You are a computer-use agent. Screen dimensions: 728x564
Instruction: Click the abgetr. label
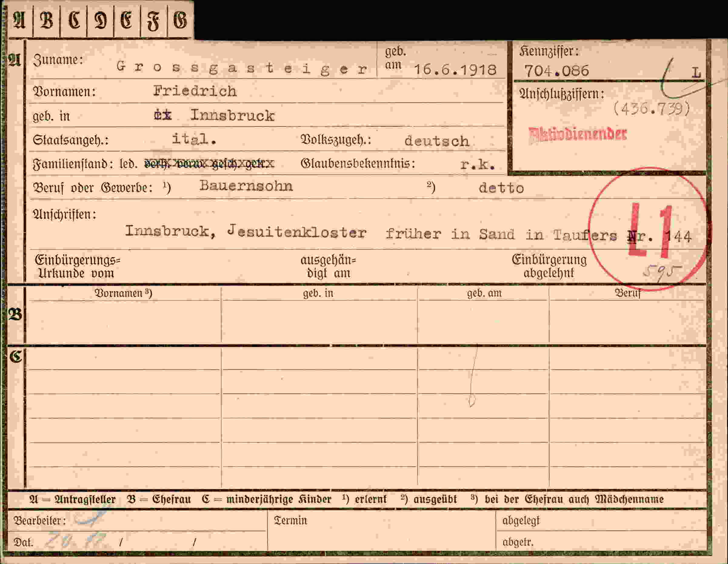[518, 542]
